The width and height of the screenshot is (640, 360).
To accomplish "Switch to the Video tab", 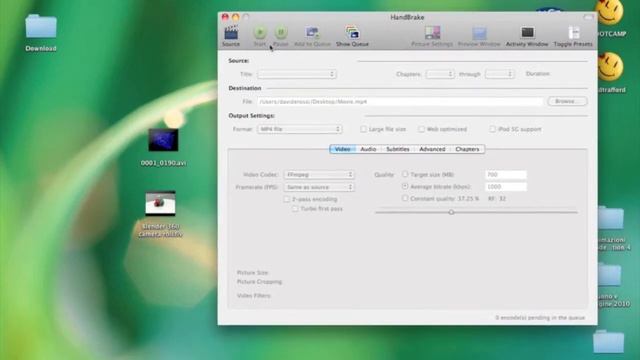I will (x=342, y=149).
